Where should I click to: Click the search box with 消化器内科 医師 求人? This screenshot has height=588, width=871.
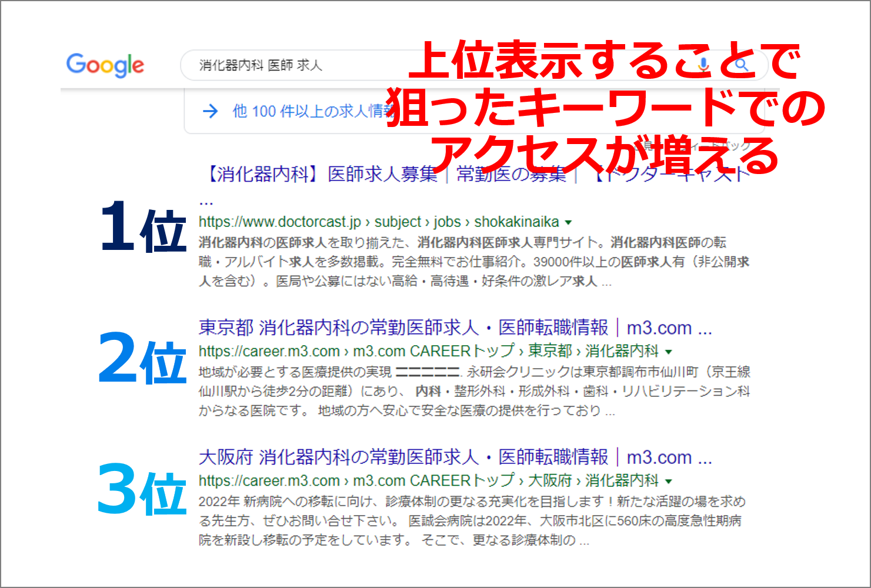click(474, 65)
